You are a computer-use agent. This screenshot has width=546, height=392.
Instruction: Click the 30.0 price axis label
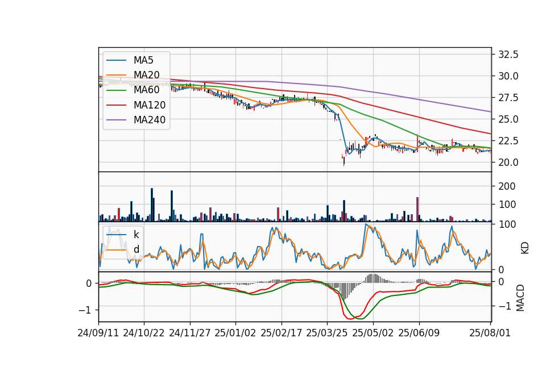pyautogui.click(x=508, y=76)
